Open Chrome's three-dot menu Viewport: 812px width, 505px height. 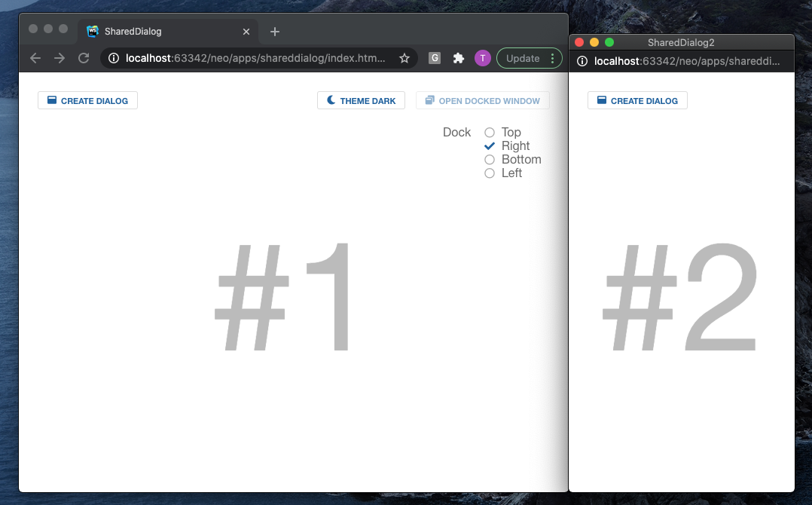tap(553, 58)
